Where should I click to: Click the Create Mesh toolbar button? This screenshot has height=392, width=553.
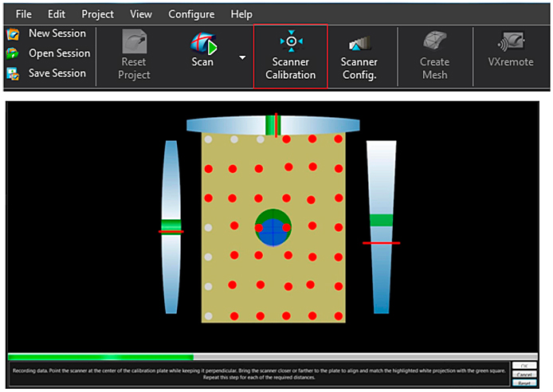(x=434, y=55)
